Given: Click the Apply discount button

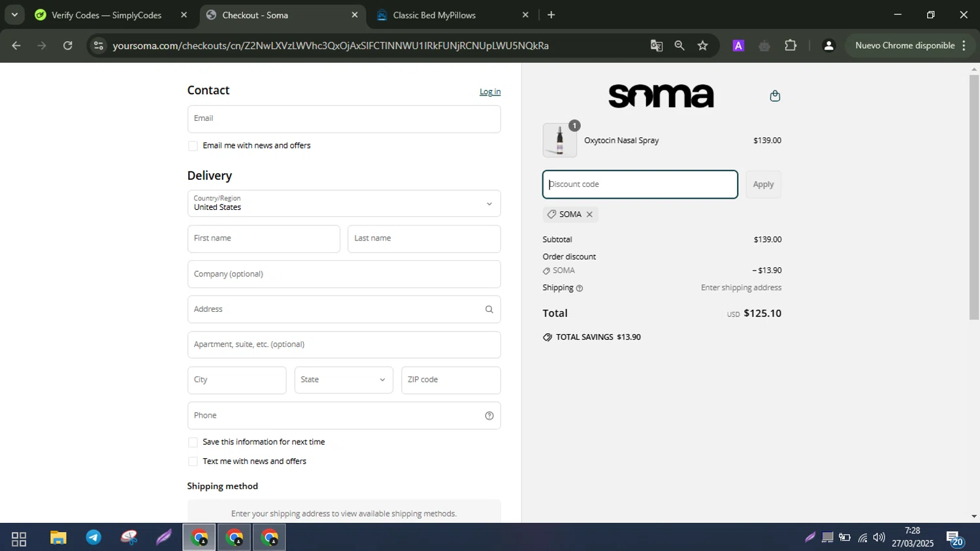Looking at the screenshot, I should [x=763, y=184].
